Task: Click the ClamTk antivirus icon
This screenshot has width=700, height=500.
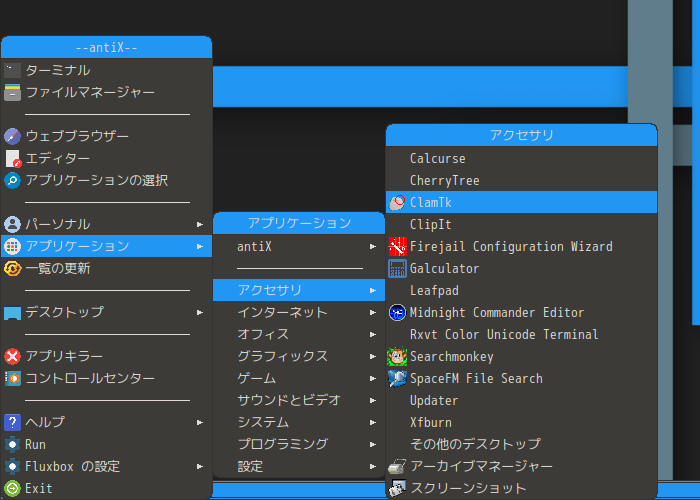Action: coord(397,202)
